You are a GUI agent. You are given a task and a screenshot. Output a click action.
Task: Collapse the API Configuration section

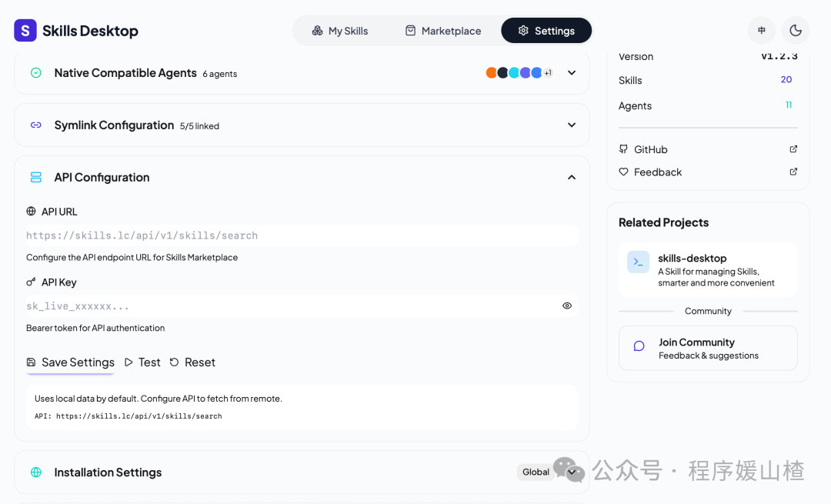tap(571, 177)
